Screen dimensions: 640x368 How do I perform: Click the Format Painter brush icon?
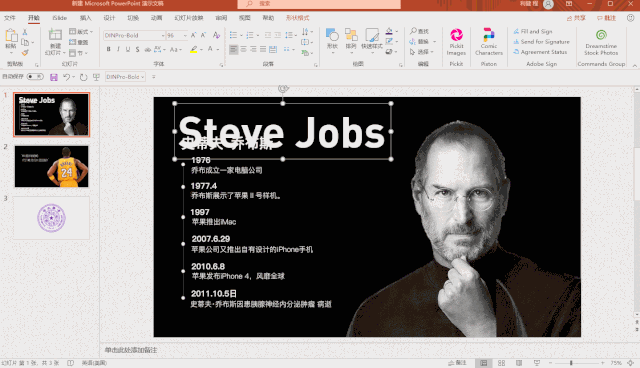click(x=25, y=53)
